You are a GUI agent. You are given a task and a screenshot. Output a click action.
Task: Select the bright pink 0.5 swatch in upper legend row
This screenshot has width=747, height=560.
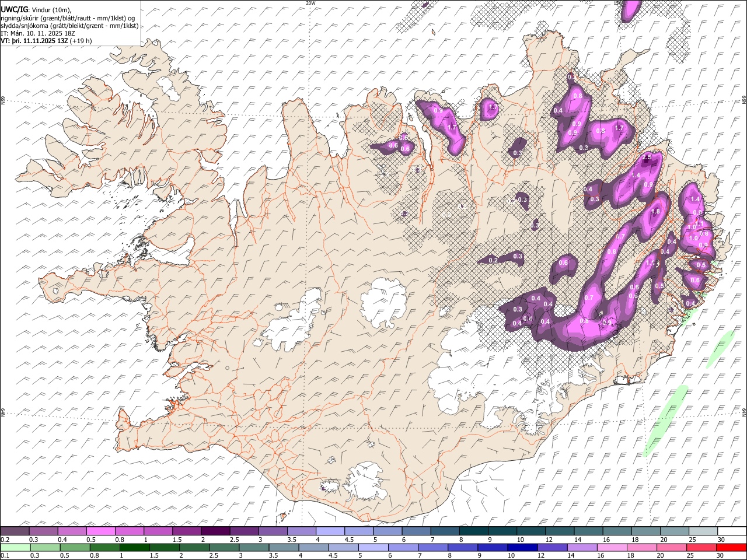(x=100, y=531)
